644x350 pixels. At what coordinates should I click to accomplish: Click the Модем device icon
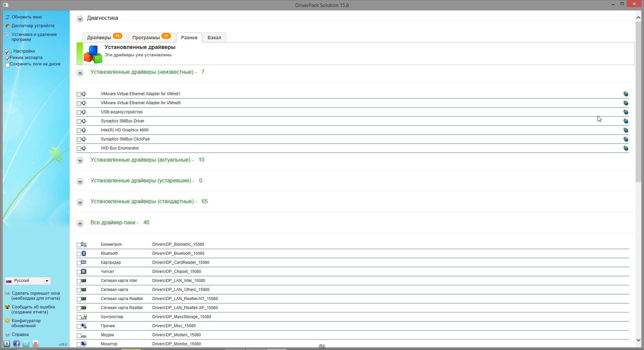click(x=84, y=335)
